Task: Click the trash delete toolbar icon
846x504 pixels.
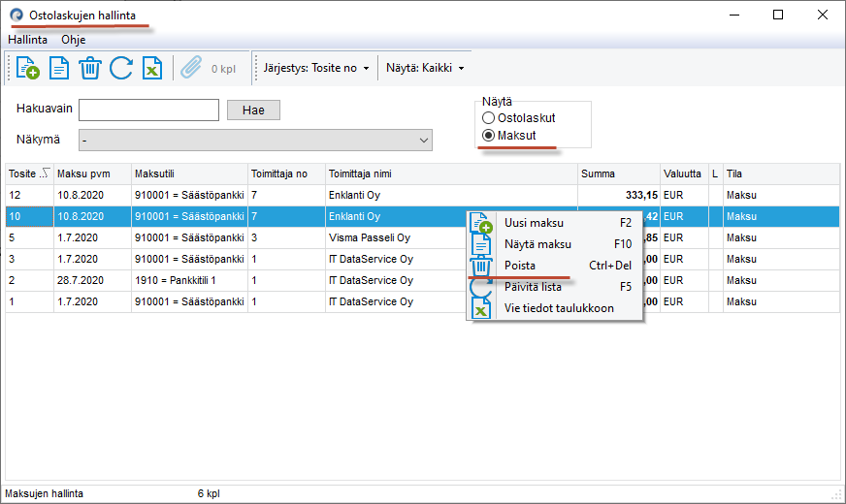Action: (x=90, y=69)
